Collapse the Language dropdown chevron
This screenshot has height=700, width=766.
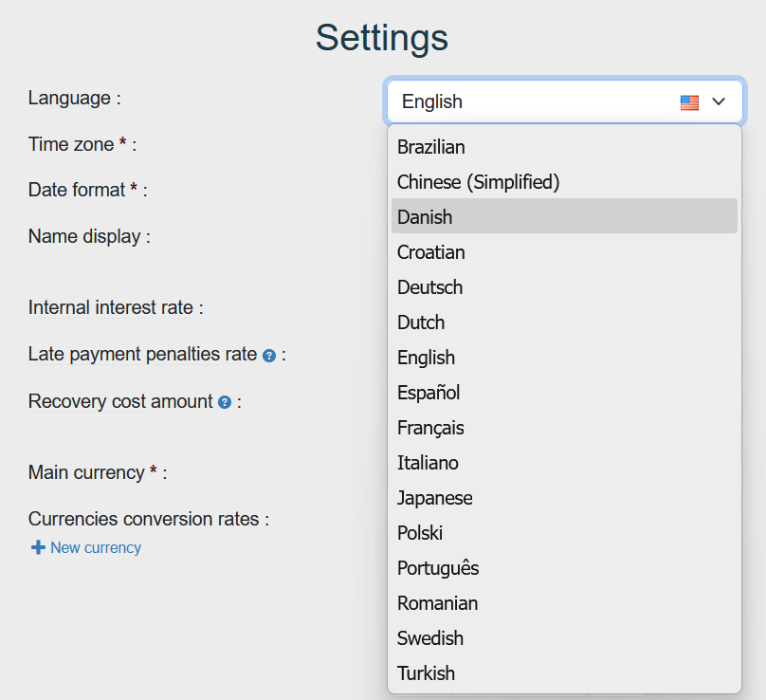coord(719,101)
